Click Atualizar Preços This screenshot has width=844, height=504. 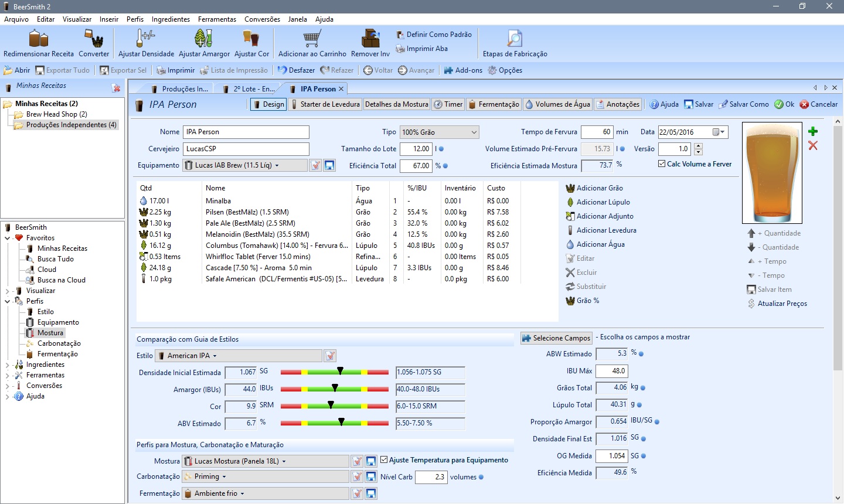[x=777, y=304]
